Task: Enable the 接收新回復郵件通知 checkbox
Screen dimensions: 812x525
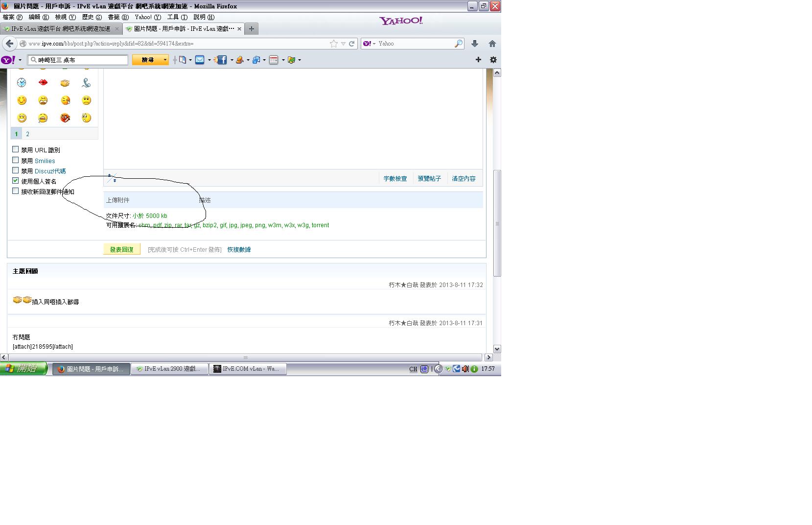Action: point(16,191)
